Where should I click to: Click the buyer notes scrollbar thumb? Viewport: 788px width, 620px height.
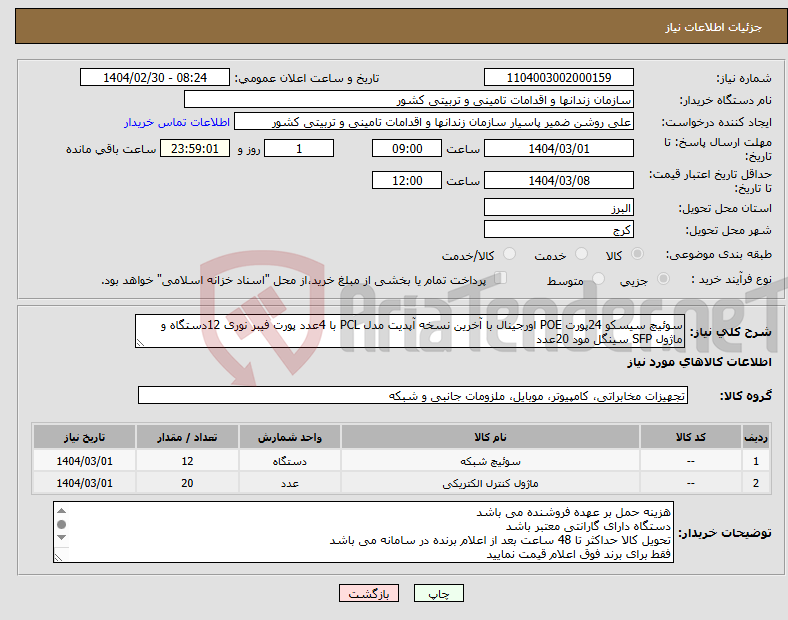tap(61, 525)
